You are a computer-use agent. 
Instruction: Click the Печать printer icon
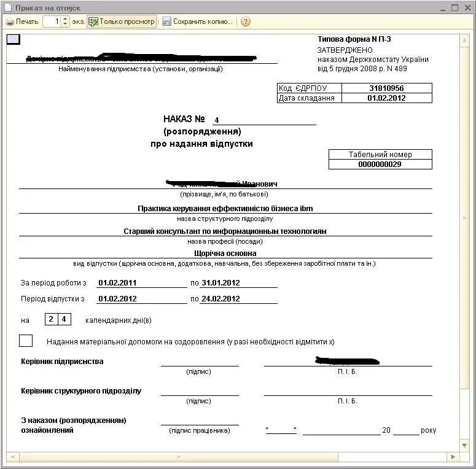click(x=10, y=22)
